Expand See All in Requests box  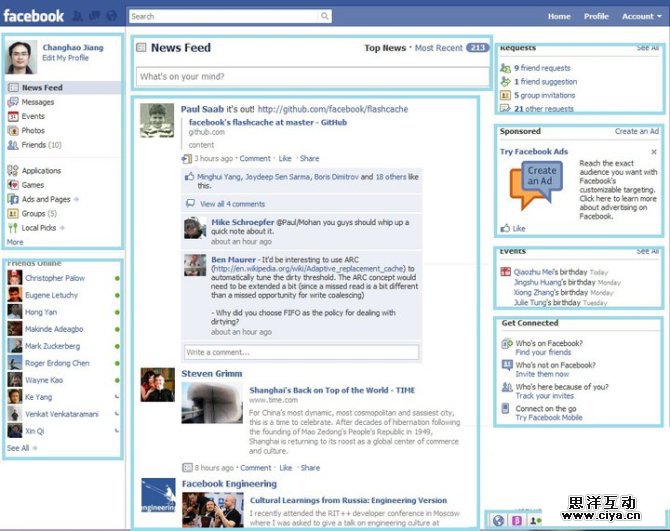click(x=647, y=47)
